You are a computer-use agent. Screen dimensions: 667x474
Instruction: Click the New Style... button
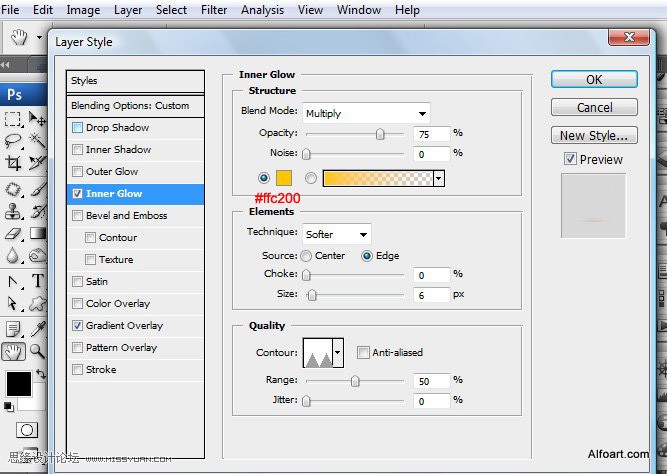[x=594, y=135]
